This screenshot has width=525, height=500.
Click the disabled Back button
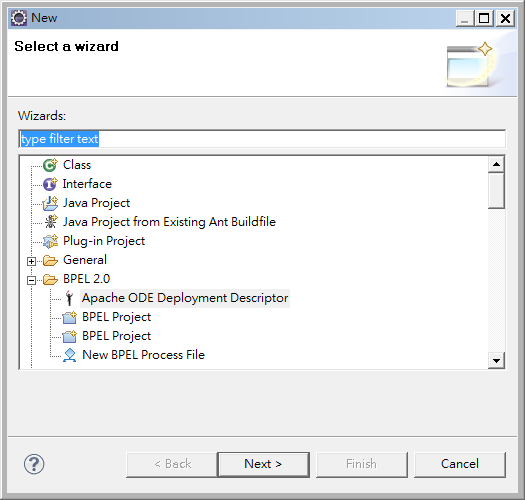[172, 465]
